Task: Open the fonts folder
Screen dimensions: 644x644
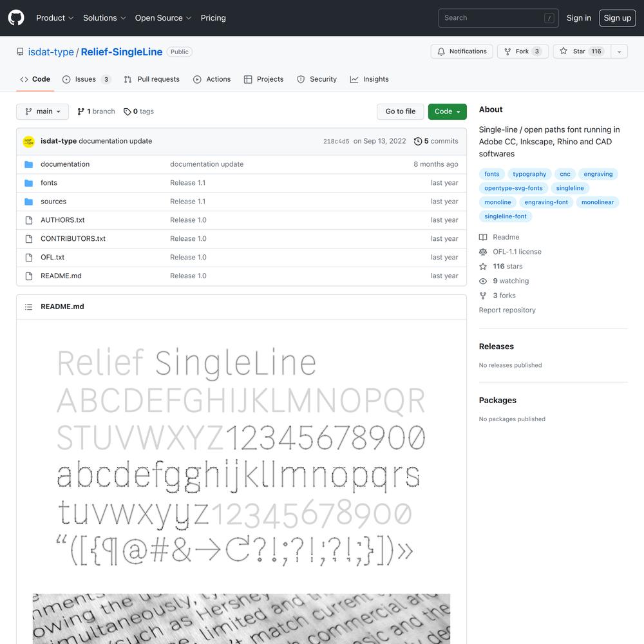Action: point(49,183)
